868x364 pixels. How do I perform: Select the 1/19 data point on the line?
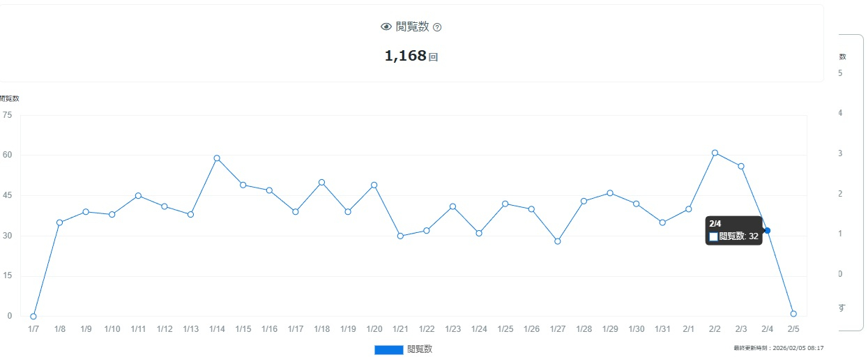[348, 211]
